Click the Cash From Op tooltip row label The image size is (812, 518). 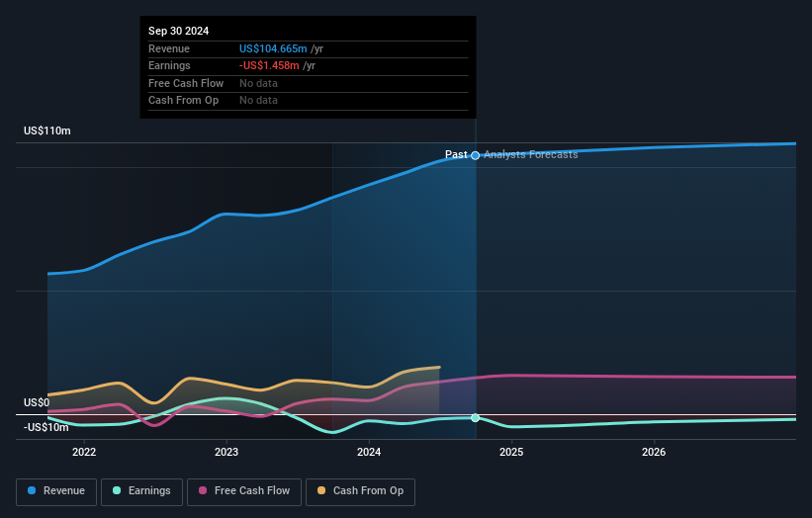tap(183, 101)
